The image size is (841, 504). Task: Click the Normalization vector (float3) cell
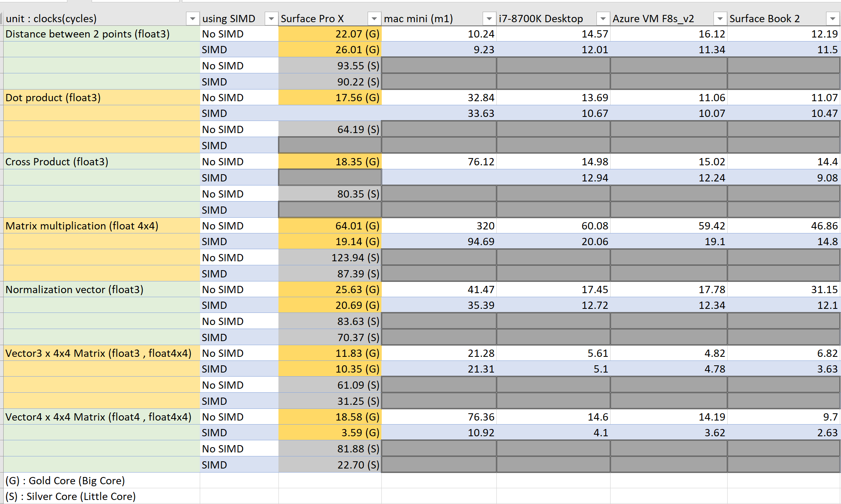click(74, 290)
